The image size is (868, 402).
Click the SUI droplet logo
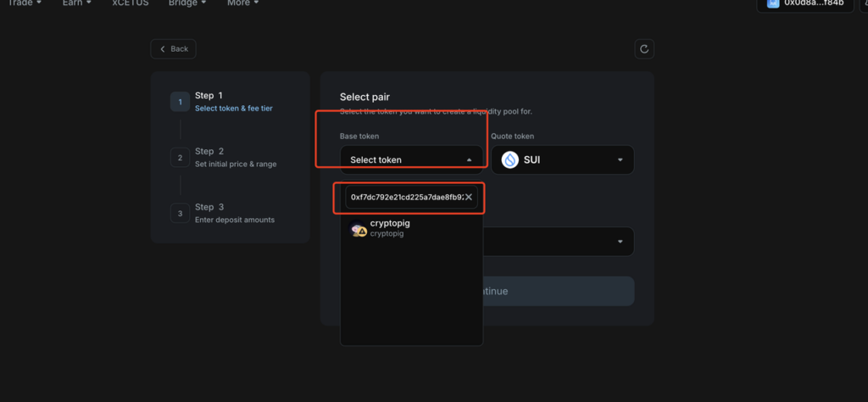tap(509, 160)
